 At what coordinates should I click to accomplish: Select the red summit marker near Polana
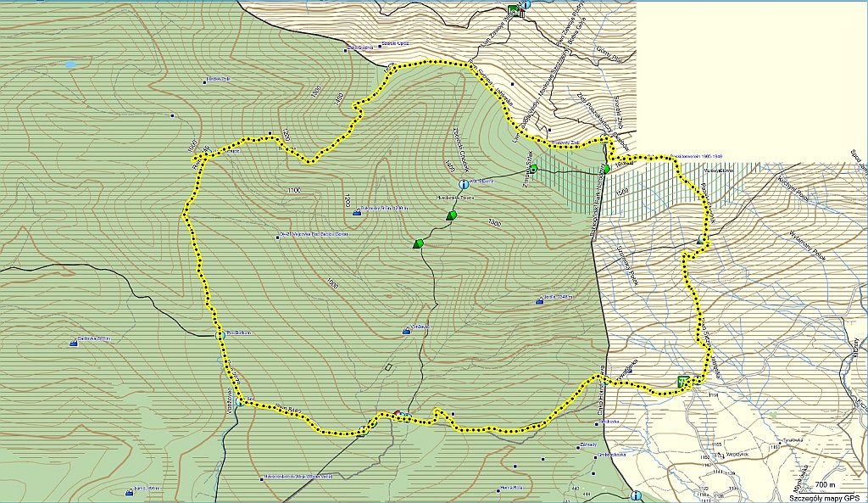pyautogui.click(x=398, y=411)
